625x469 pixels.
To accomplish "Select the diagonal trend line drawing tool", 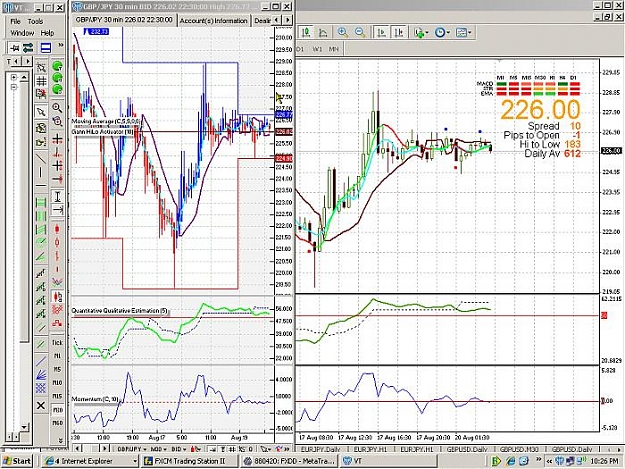I will click(x=41, y=158).
